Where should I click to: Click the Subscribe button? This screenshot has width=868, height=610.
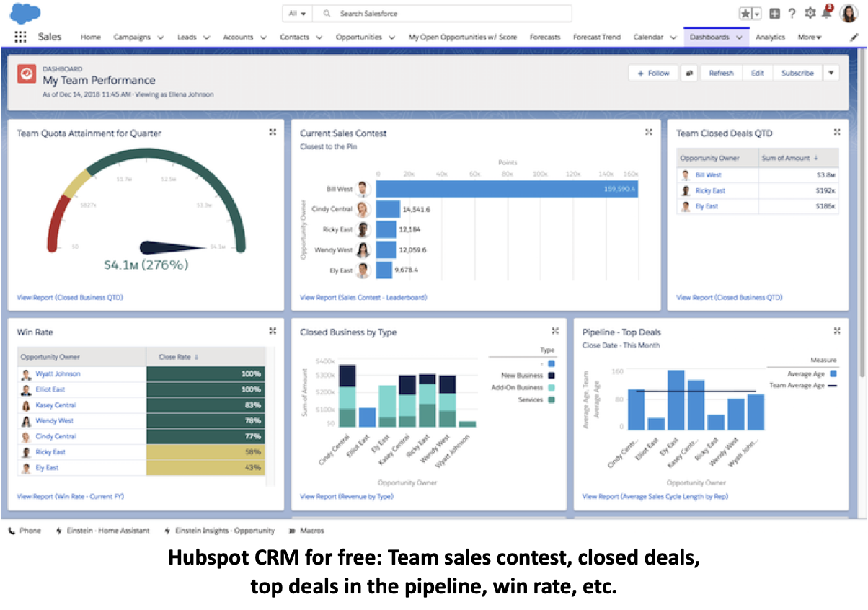[x=797, y=73]
